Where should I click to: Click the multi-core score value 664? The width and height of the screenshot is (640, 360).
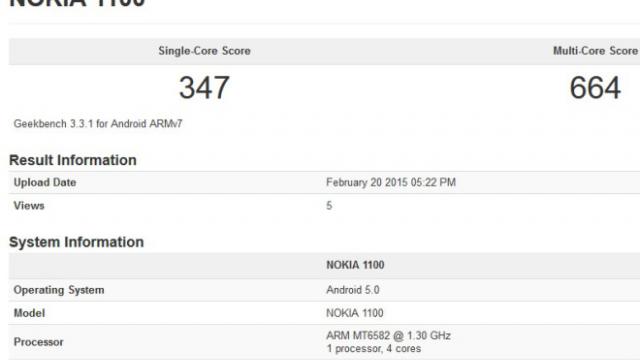(x=596, y=88)
